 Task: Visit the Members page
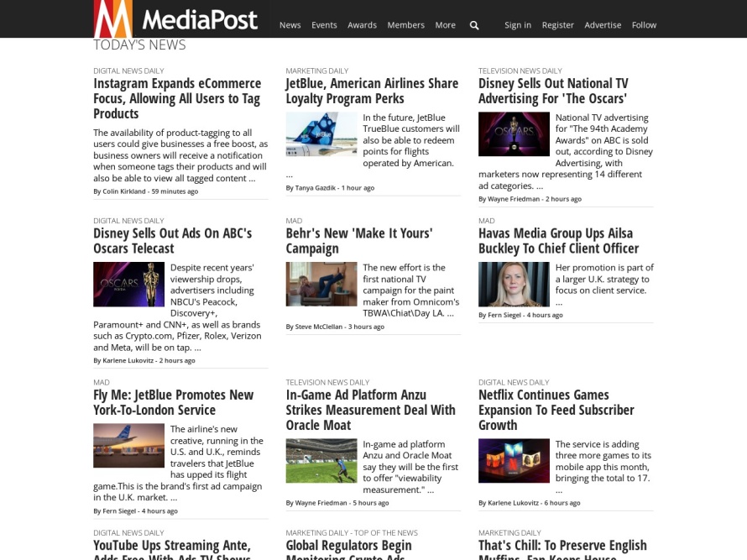tap(405, 25)
